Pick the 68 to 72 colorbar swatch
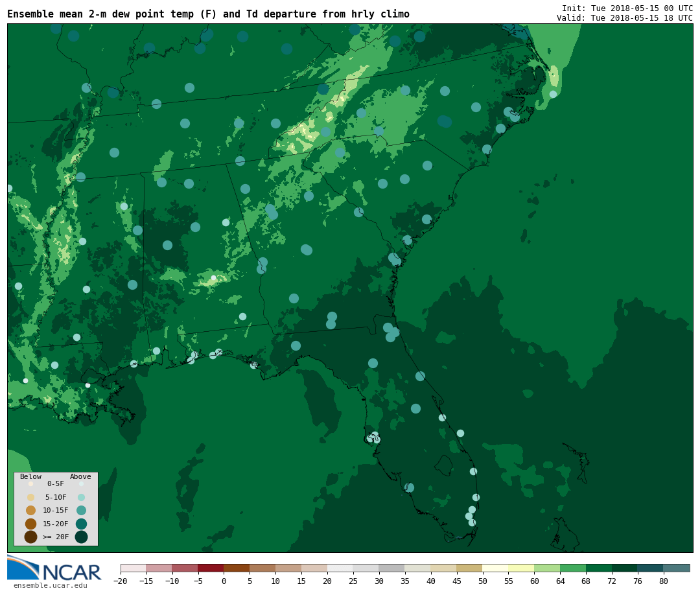This screenshot has height=593, width=700. click(x=600, y=568)
